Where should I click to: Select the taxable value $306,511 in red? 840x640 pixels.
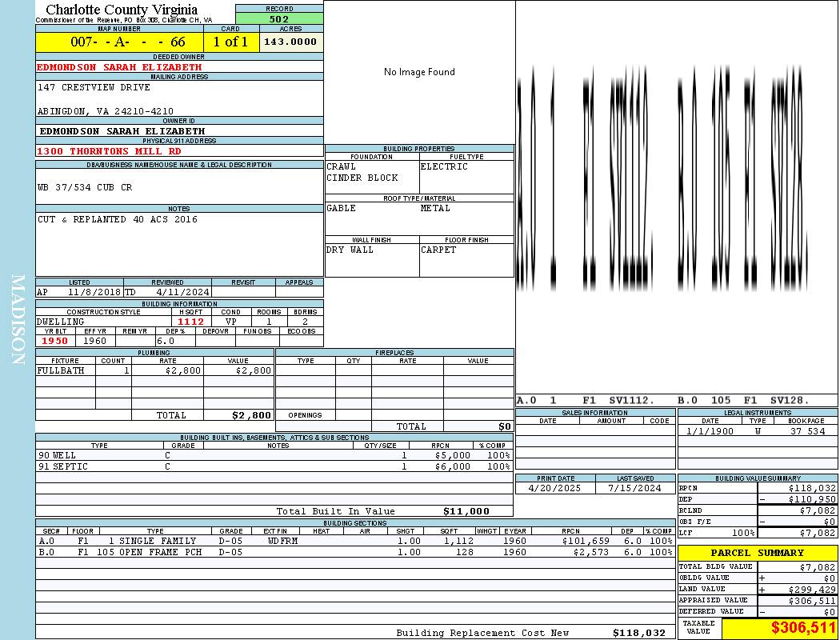click(x=803, y=628)
